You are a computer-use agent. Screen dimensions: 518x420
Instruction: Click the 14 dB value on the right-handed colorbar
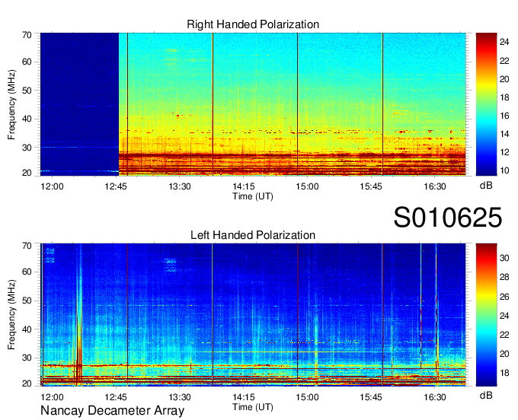(504, 134)
